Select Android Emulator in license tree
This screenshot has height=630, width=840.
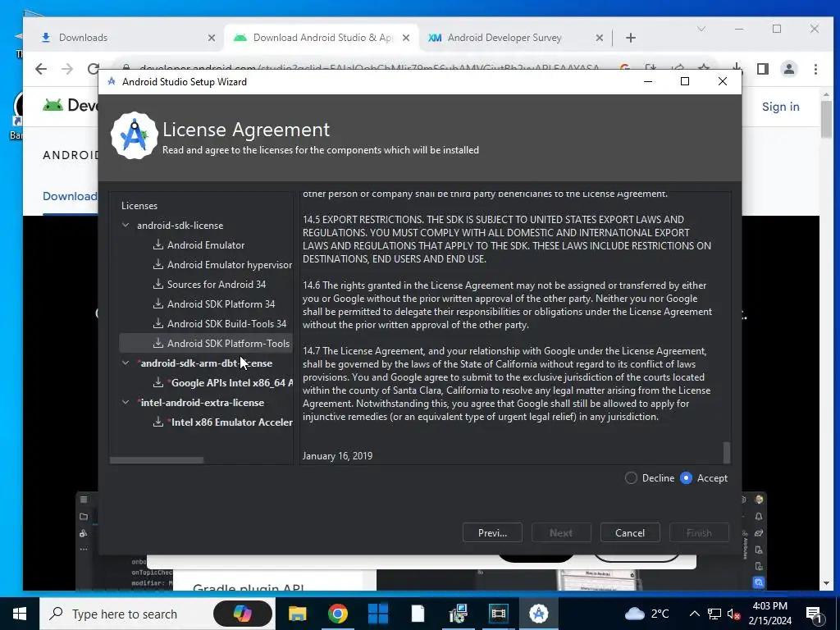click(x=206, y=244)
